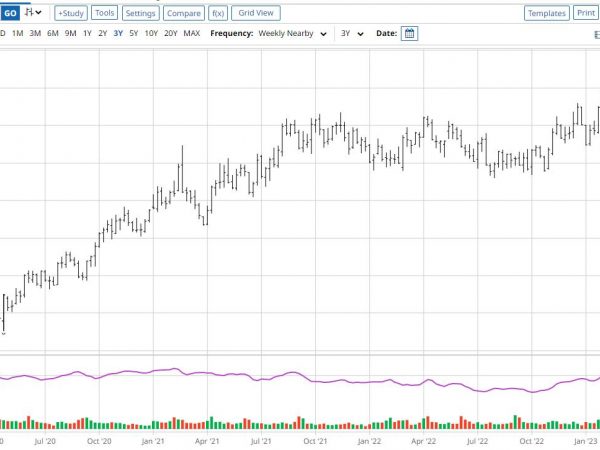Open chart Settings
This screenshot has height=450, width=600.
pos(140,13)
